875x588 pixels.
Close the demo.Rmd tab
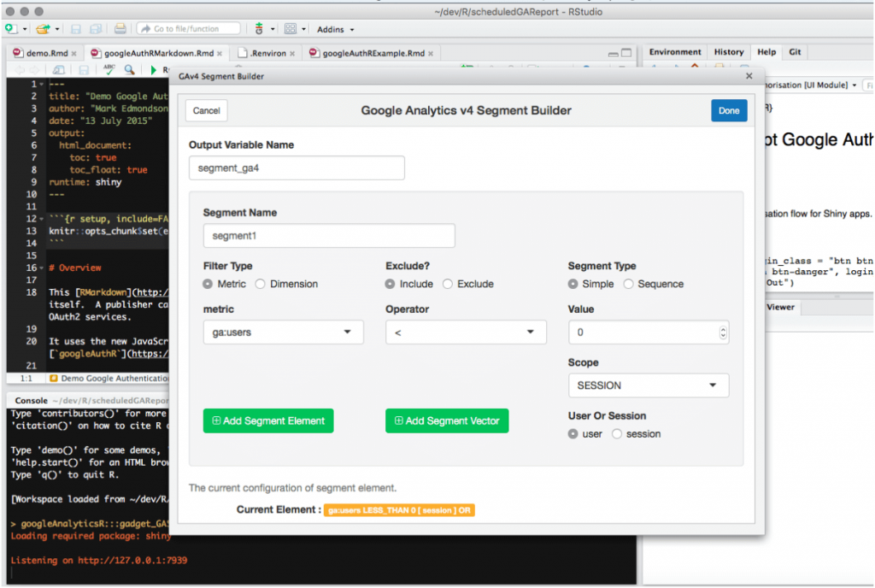click(x=73, y=54)
